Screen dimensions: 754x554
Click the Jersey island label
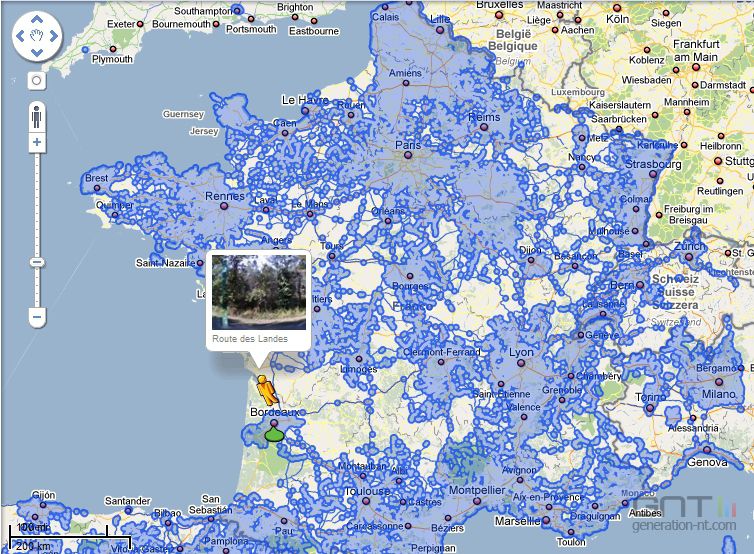pos(204,131)
